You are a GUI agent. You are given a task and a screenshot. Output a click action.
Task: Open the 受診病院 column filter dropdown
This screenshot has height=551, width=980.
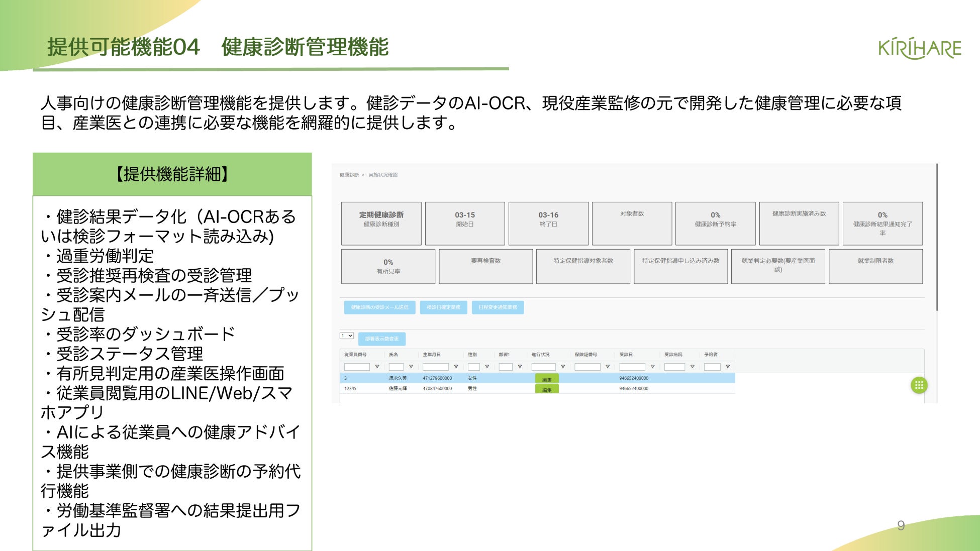point(692,367)
